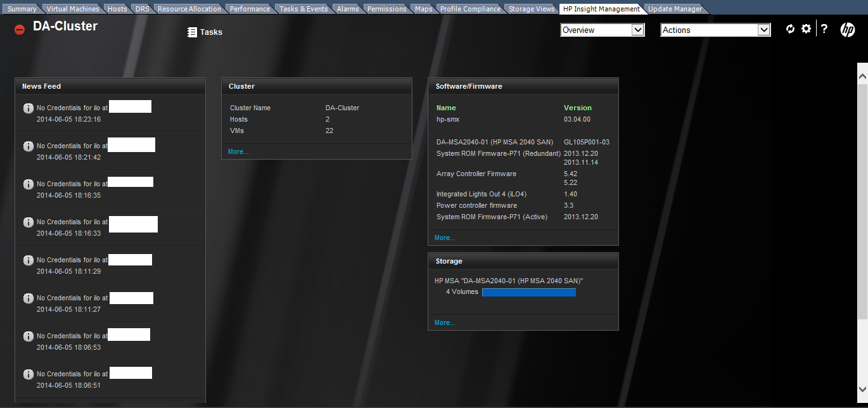Open the settings gear icon

click(806, 29)
